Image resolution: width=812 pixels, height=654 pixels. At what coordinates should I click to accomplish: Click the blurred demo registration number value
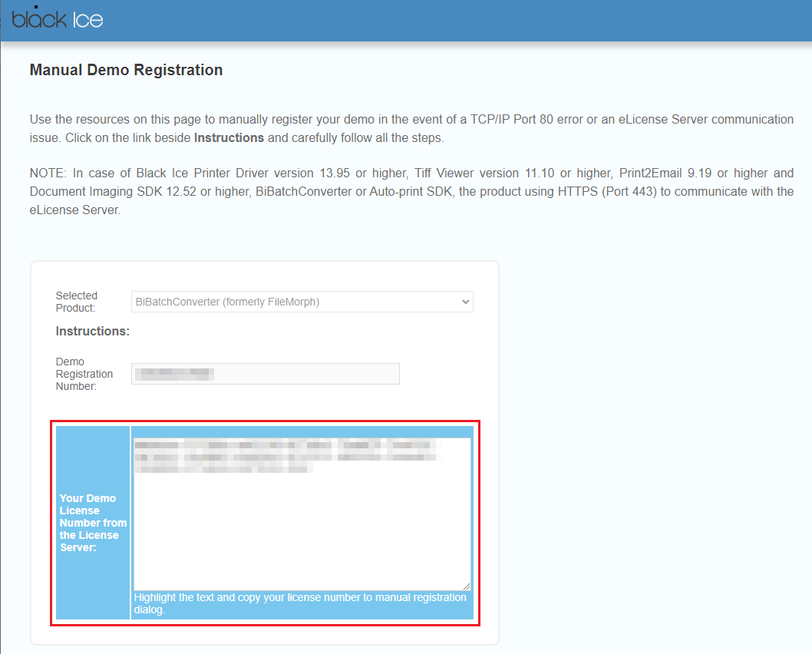coord(173,374)
